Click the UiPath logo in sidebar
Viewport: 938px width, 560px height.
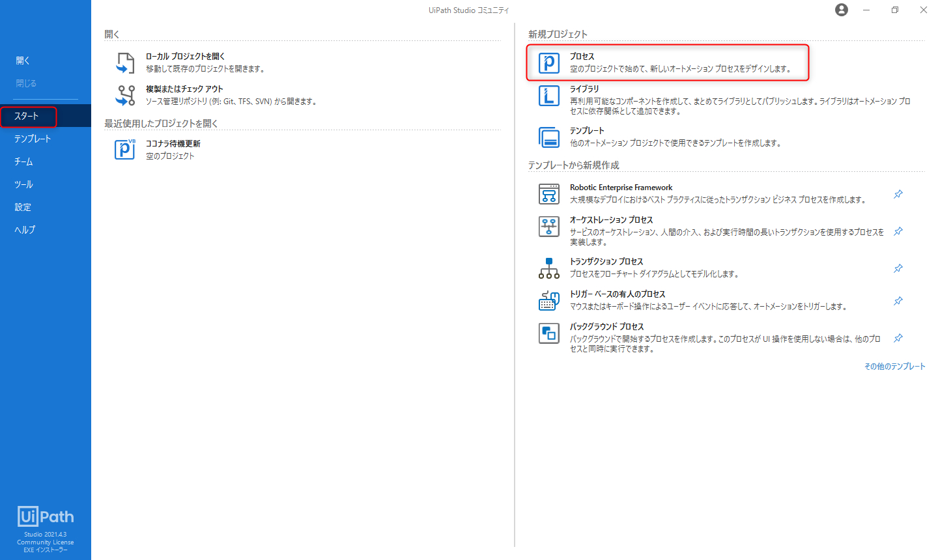46,517
